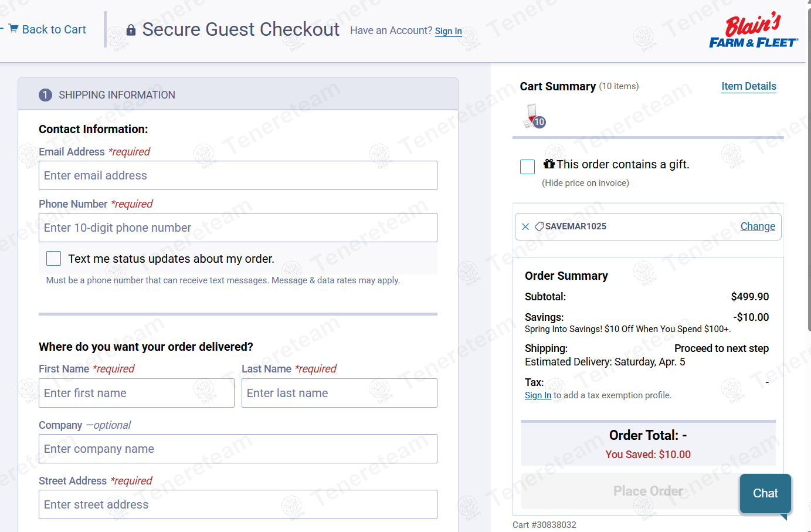Remove the SAVEMAR1025 promo code with the X icon
The height and width of the screenshot is (532, 811).
pyautogui.click(x=525, y=226)
